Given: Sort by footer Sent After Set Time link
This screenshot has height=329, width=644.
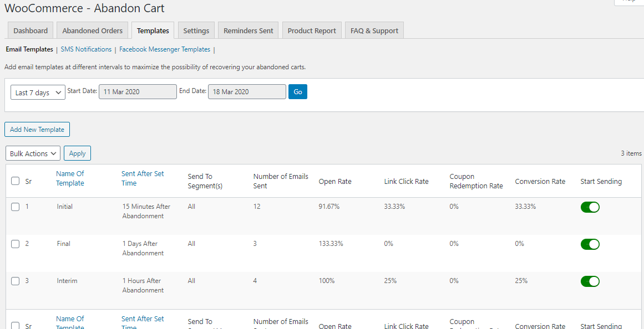Looking at the screenshot, I should tap(143, 323).
